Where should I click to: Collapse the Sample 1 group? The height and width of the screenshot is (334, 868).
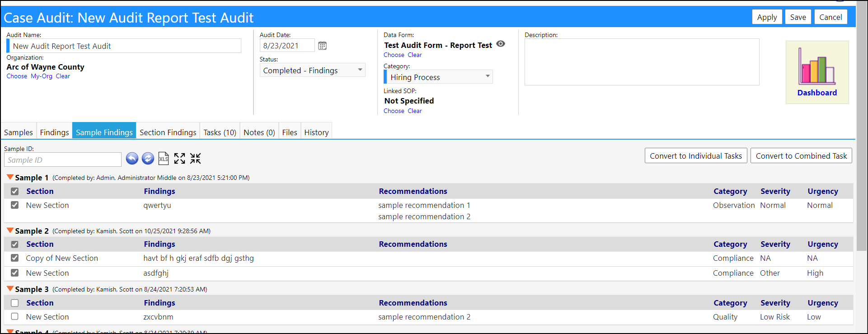click(x=10, y=177)
